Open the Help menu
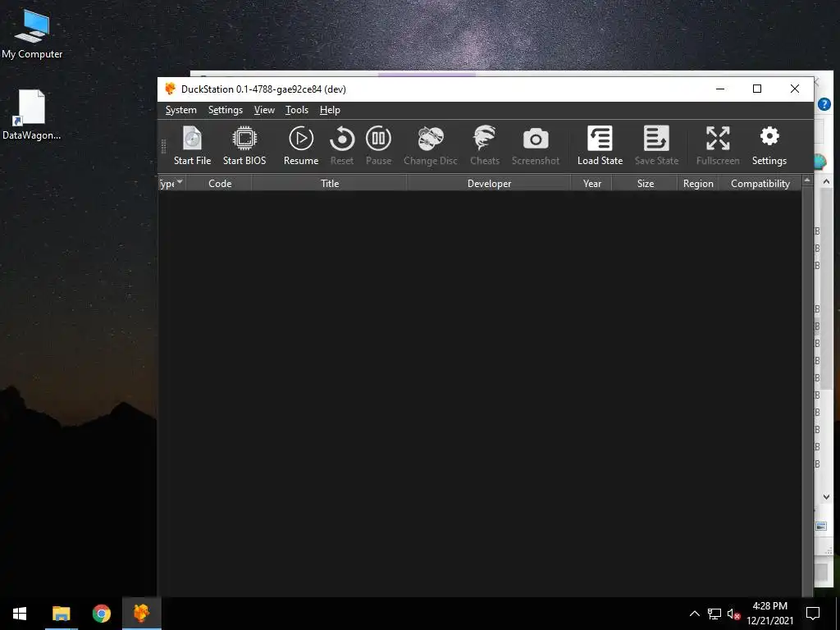The height and width of the screenshot is (630, 840). (x=330, y=110)
